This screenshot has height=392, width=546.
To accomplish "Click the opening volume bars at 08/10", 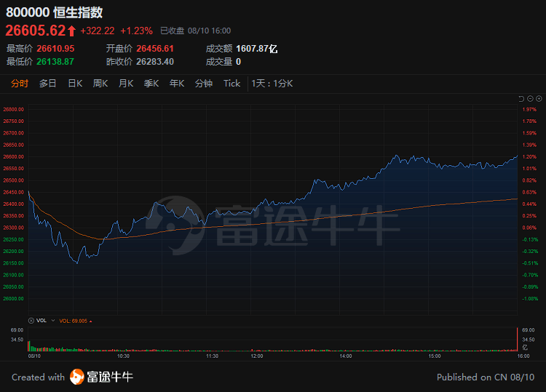I will point(31,346).
